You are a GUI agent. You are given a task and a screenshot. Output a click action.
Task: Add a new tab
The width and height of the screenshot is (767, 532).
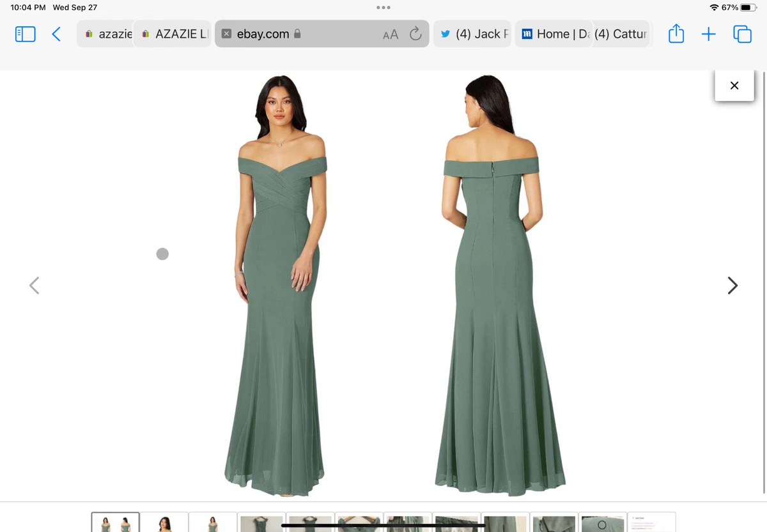coord(708,34)
